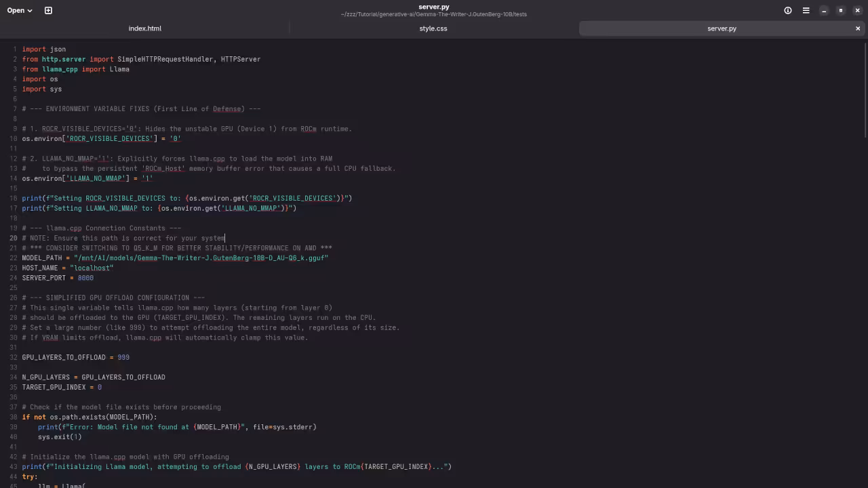Create a new tab with the plus icon

coord(48,10)
